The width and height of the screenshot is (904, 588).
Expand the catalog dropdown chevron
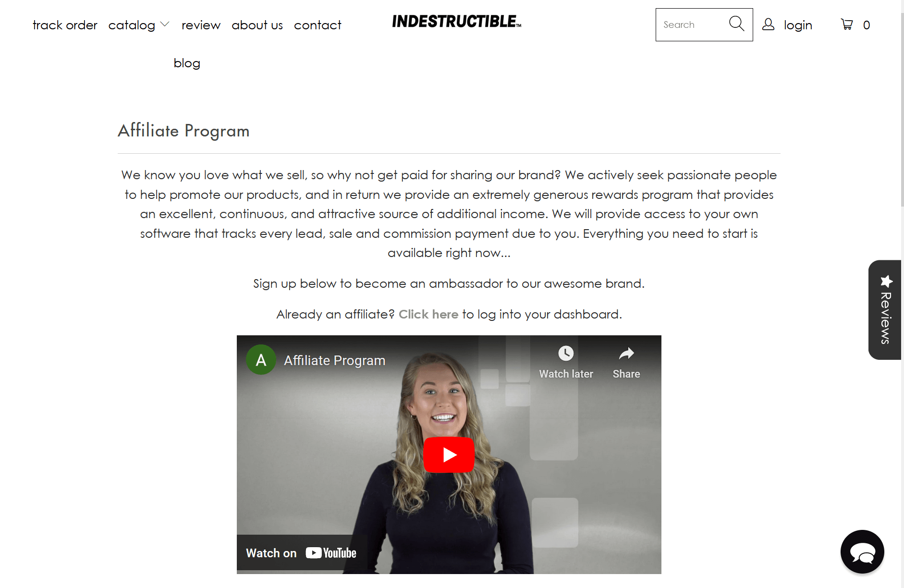165,24
